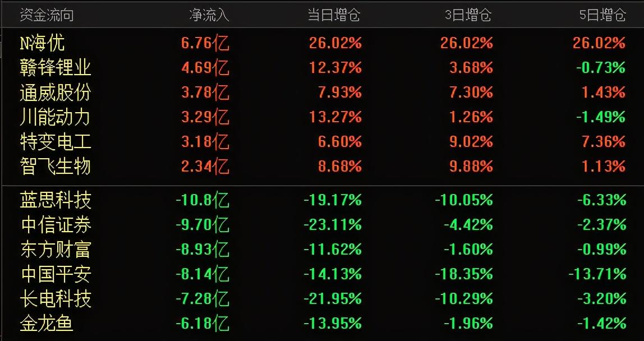Select the N海优 stock row name
The image size is (644, 341).
[42, 43]
